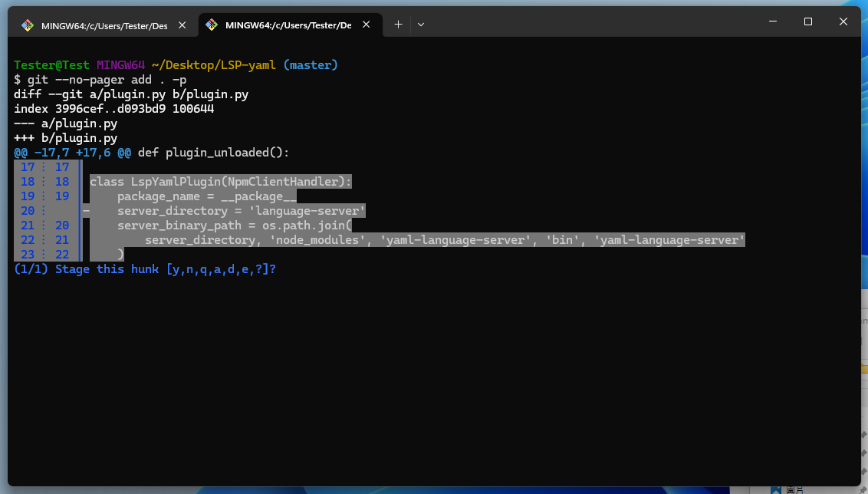Open the terminal profiles dropdown chevron
The image size is (868, 494).
(x=421, y=25)
